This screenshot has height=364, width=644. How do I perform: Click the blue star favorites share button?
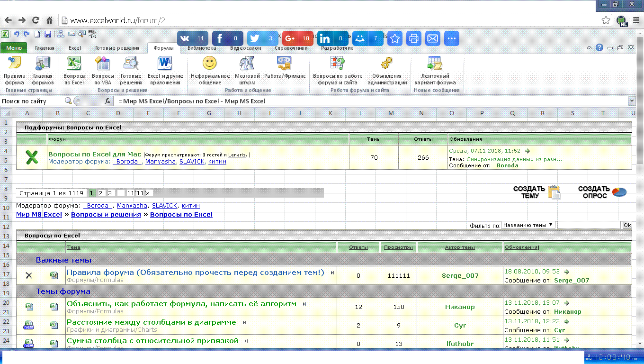(x=395, y=38)
